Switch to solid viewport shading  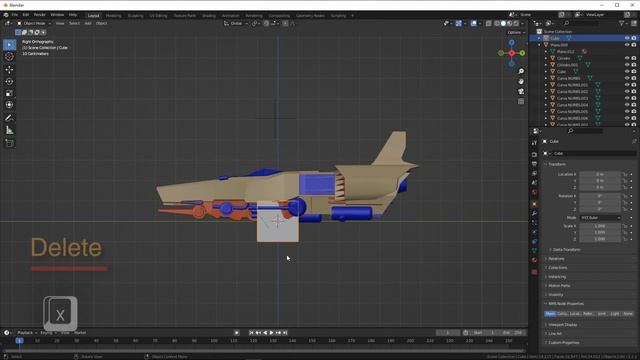coord(503,24)
